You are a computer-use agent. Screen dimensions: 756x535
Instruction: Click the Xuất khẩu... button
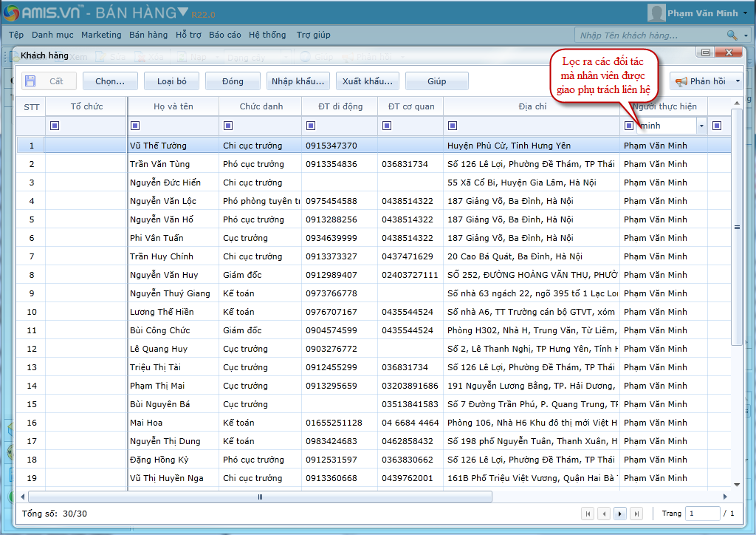coord(366,81)
